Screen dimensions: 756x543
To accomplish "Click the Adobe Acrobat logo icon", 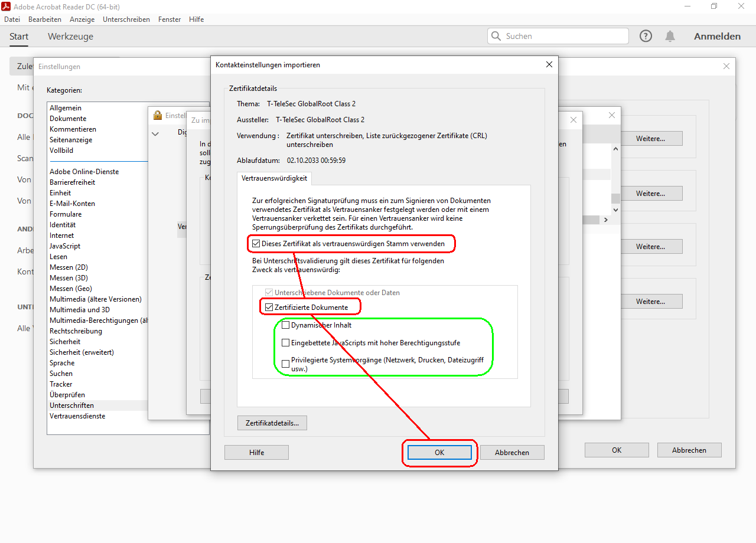I will click(6, 6).
